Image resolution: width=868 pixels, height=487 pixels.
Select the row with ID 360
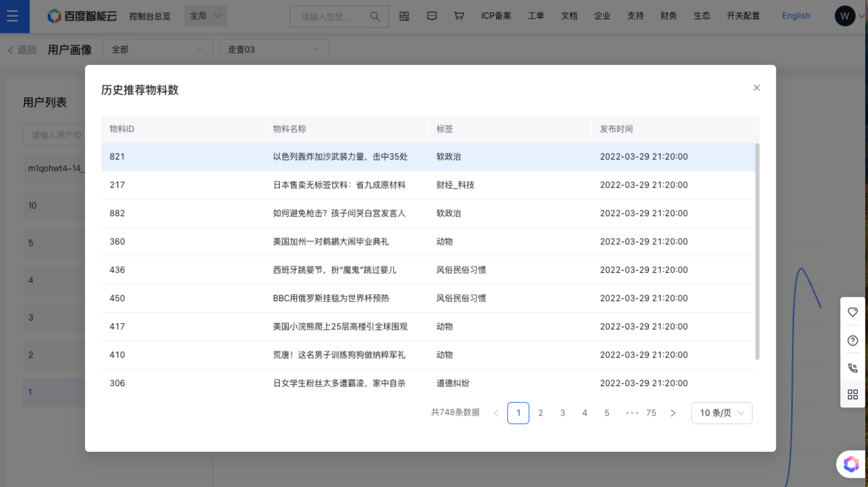click(428, 242)
